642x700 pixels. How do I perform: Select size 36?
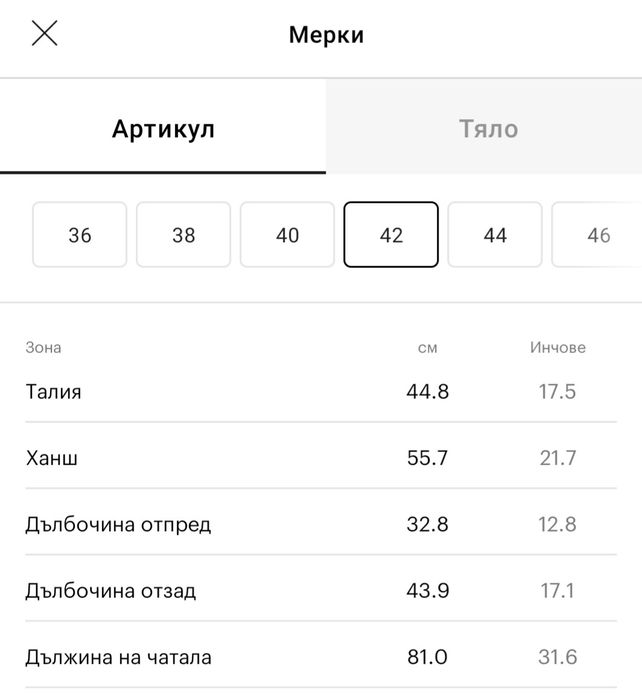tap(80, 235)
